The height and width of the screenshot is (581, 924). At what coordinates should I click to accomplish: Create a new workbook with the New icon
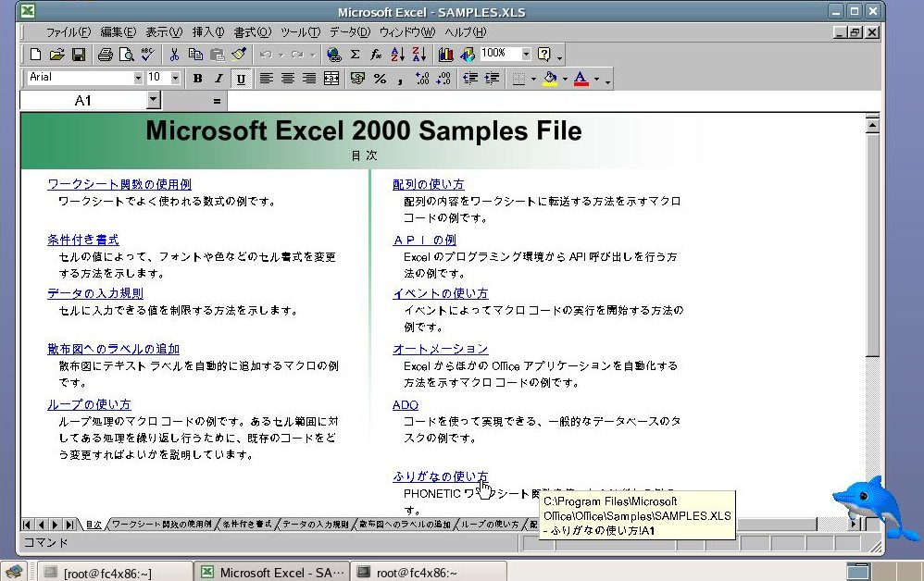pos(35,55)
